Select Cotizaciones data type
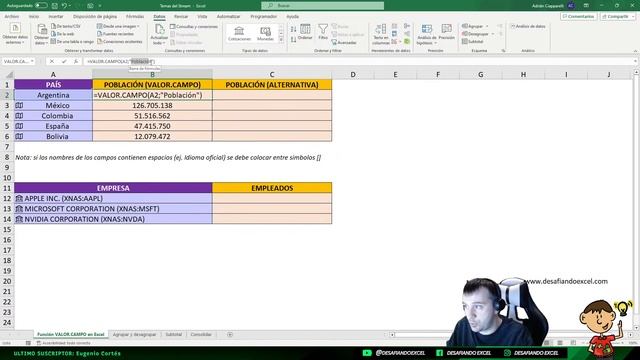Image resolution: width=640 pixels, height=360 pixels. pyautogui.click(x=239, y=33)
